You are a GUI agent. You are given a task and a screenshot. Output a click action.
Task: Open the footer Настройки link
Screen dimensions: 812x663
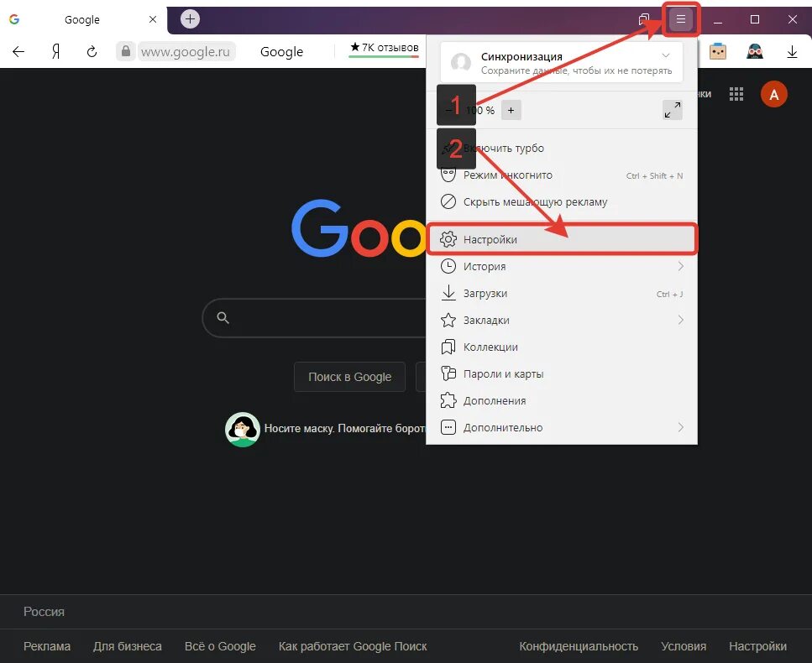point(757,646)
